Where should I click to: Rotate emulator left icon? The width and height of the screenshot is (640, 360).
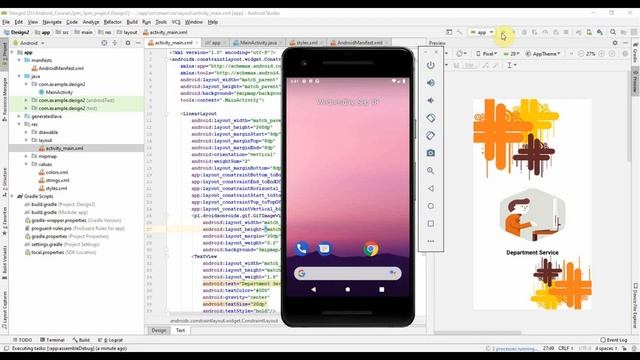click(431, 118)
